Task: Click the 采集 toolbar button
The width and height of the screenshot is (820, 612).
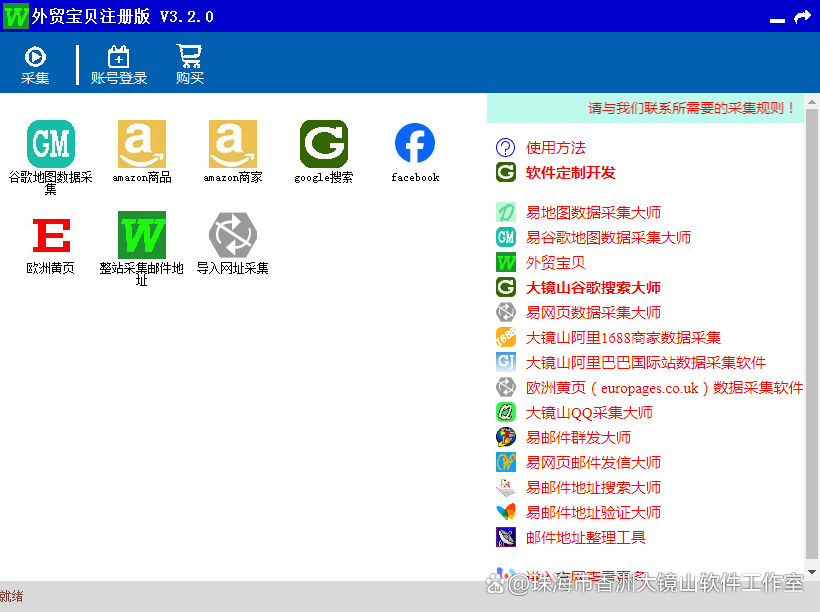Action: 35,65
